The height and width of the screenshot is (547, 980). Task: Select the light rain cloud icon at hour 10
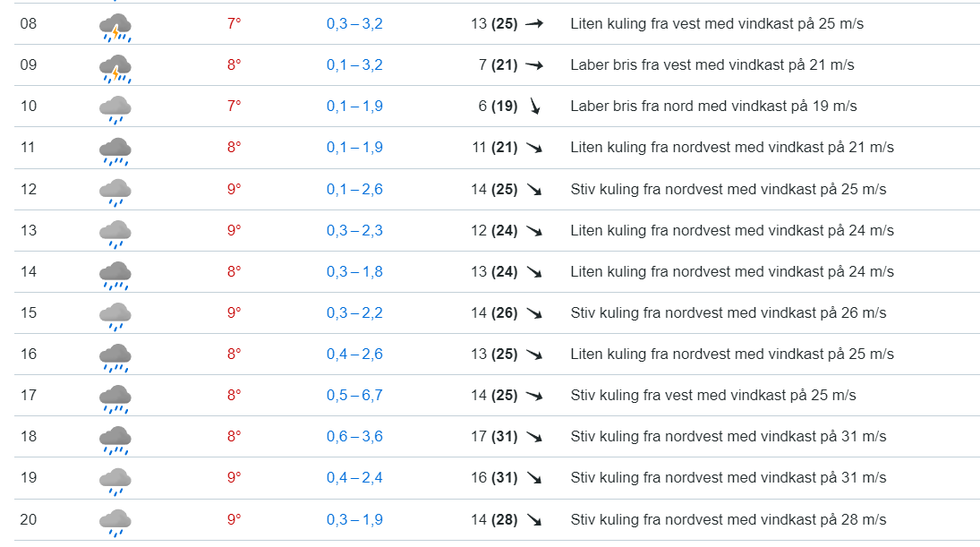pyautogui.click(x=115, y=109)
